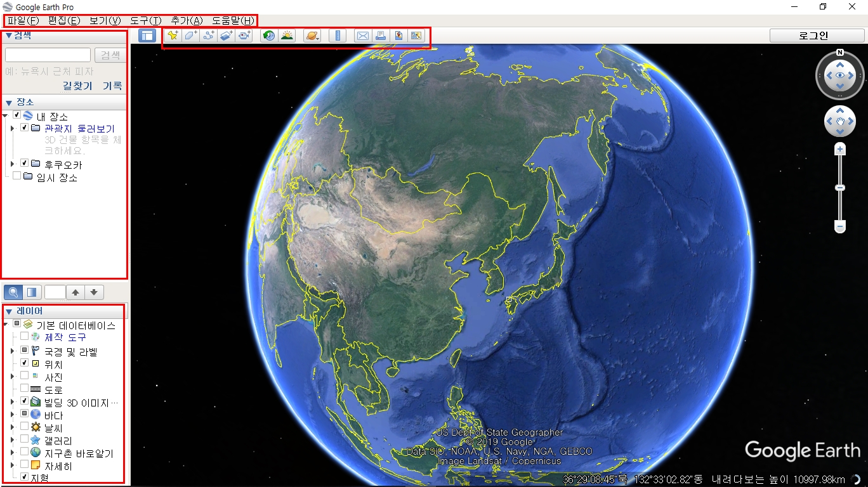Screen dimensions: 868x487
Task: Expand the 갤러리 layer
Action: tap(12, 439)
